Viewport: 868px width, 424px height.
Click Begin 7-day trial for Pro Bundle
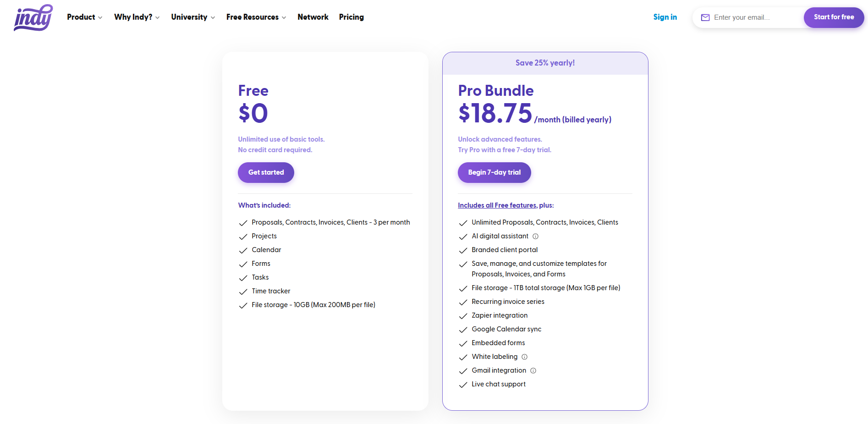494,172
